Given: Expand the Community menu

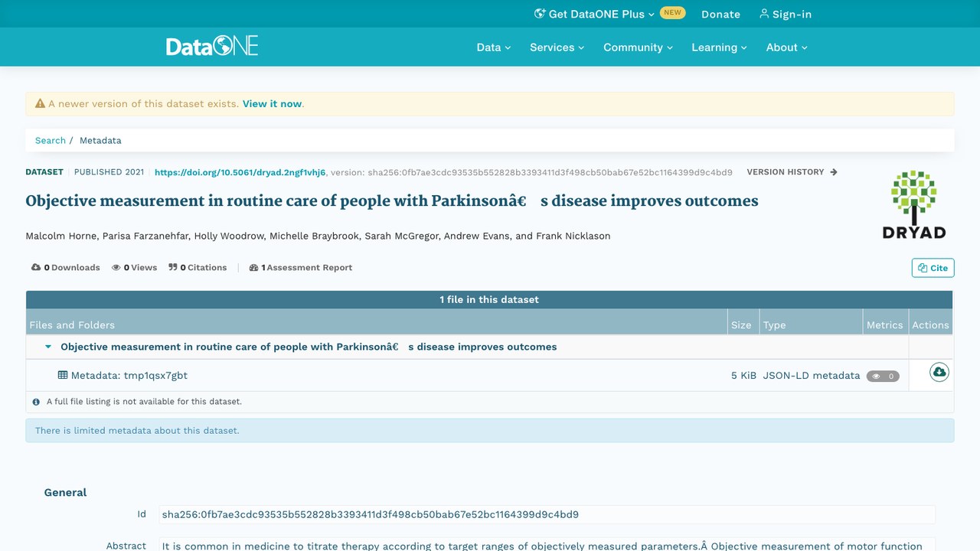Looking at the screenshot, I should tap(638, 47).
